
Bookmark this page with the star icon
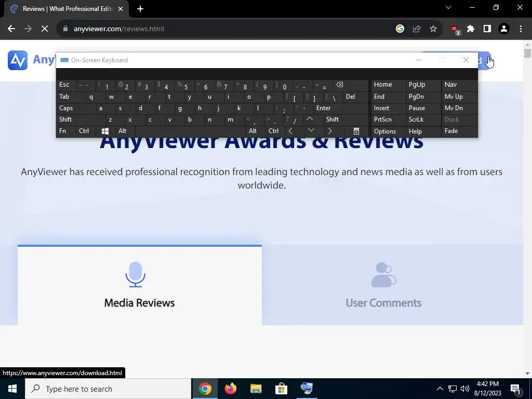coord(433,29)
